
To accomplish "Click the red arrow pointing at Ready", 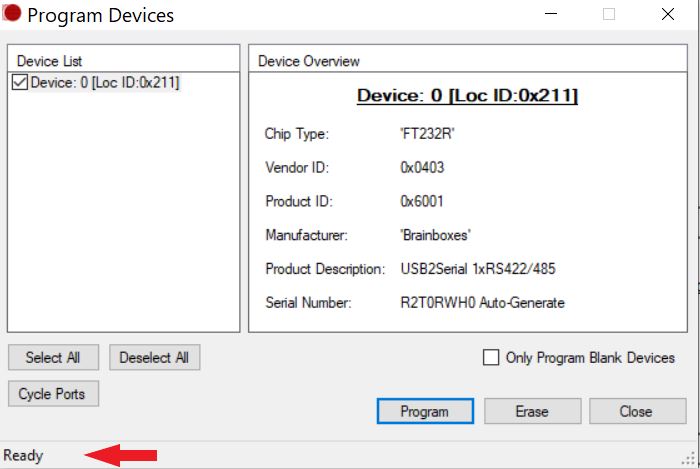I will coord(120,456).
